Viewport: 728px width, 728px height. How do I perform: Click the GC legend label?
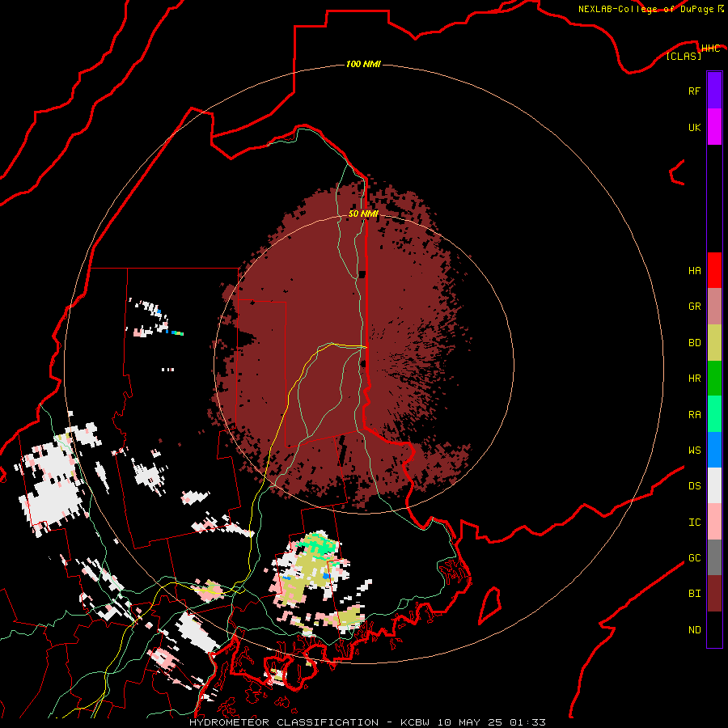(x=694, y=558)
